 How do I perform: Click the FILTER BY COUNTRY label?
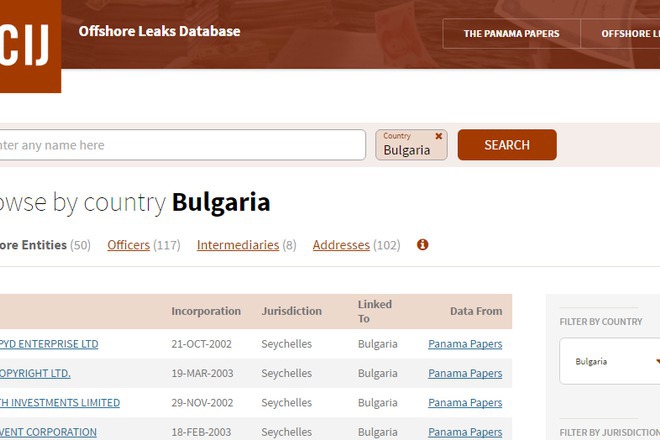pyautogui.click(x=601, y=322)
